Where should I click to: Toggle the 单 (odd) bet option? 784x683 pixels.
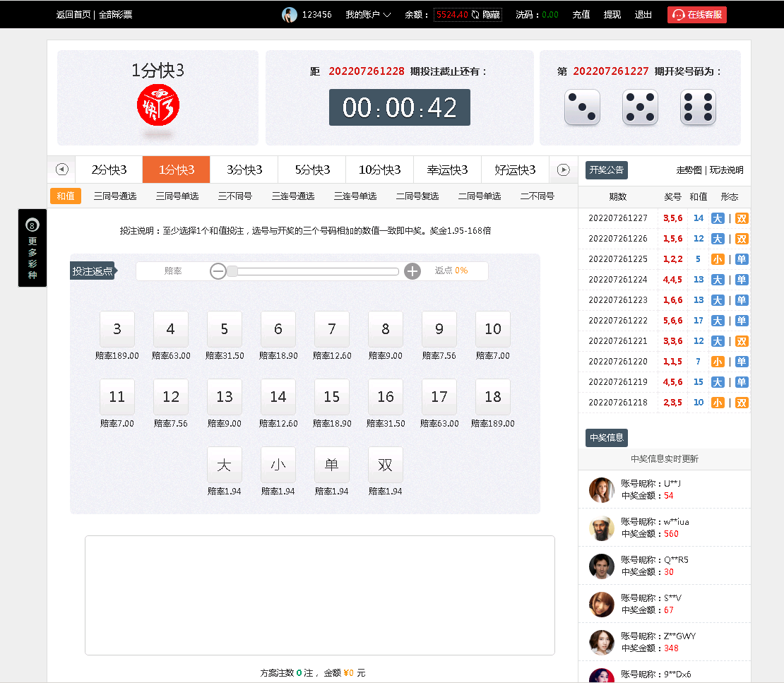coord(332,465)
